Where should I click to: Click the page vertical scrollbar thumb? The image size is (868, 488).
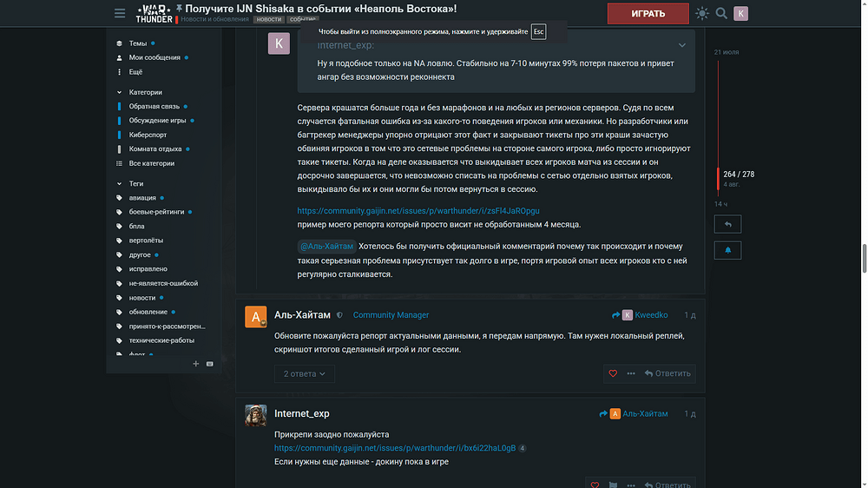tap(865, 258)
